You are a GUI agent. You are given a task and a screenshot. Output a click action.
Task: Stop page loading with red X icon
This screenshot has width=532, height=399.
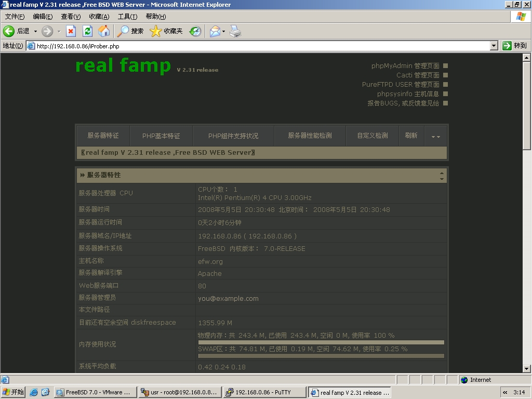(x=71, y=31)
